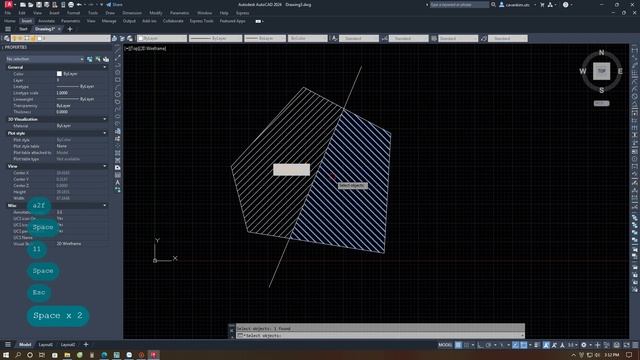The height and width of the screenshot is (360, 640).
Task: Click the keyword search field in title bar
Action: coord(459,4)
